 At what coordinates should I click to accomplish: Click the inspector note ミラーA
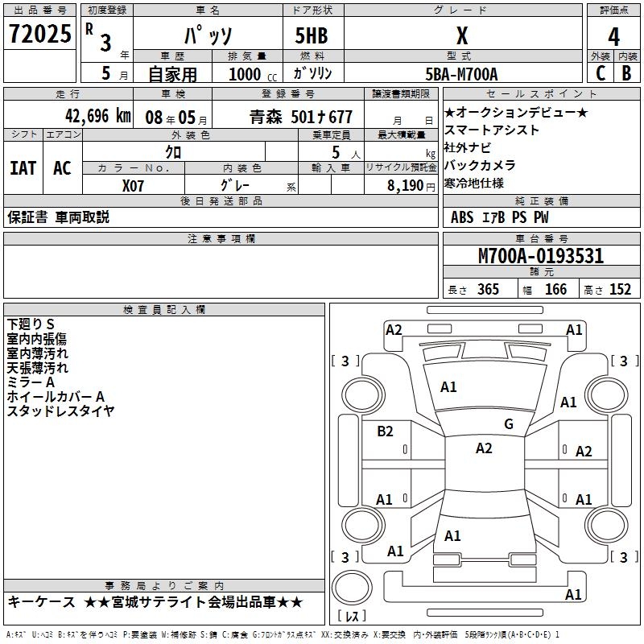pos(31,382)
